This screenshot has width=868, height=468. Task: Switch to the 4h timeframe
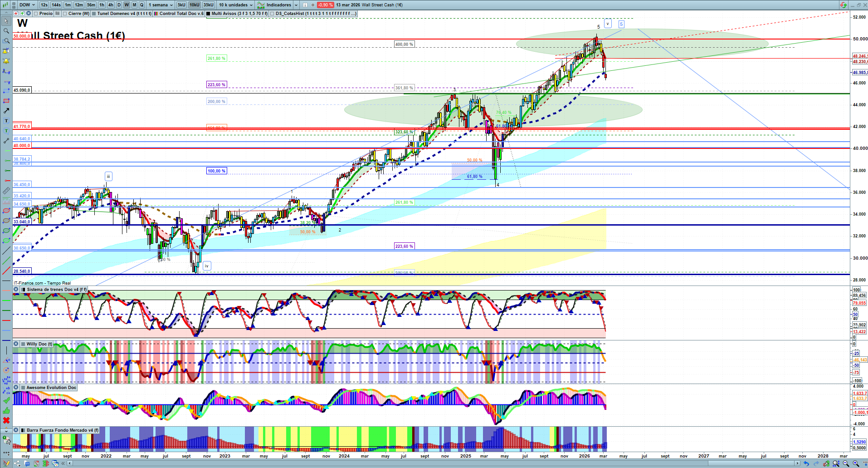111,5
